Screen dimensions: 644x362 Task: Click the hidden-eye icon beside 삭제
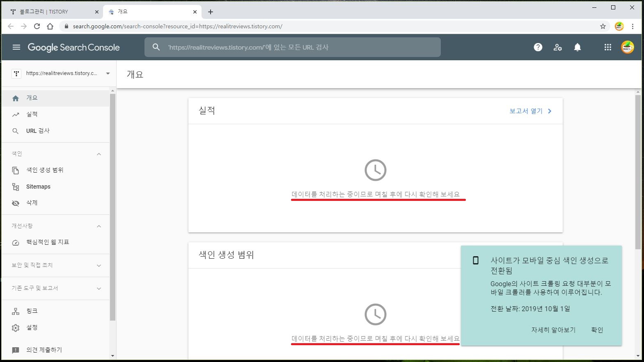tap(16, 203)
